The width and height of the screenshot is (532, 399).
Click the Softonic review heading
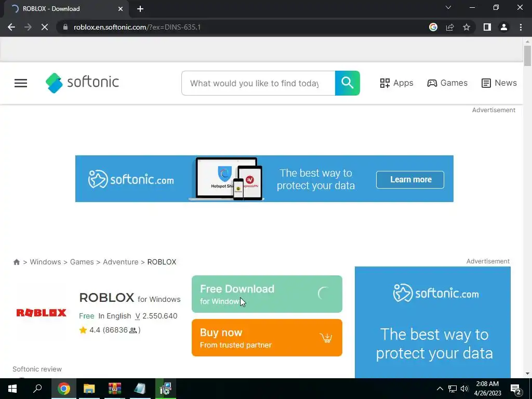[x=37, y=369]
